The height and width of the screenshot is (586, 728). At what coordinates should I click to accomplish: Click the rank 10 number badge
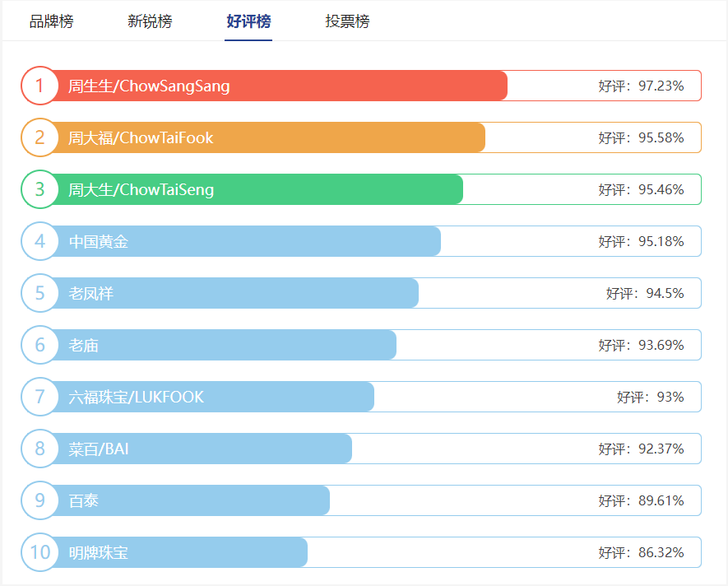pyautogui.click(x=40, y=552)
